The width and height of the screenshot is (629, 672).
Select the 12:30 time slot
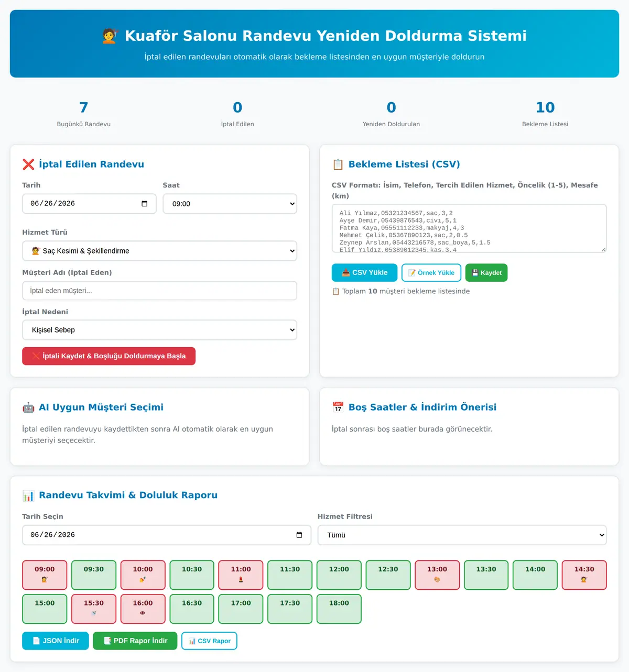[x=388, y=575]
